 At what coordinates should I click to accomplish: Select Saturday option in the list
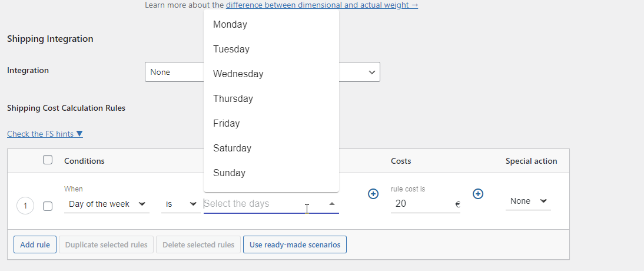[x=271, y=148]
